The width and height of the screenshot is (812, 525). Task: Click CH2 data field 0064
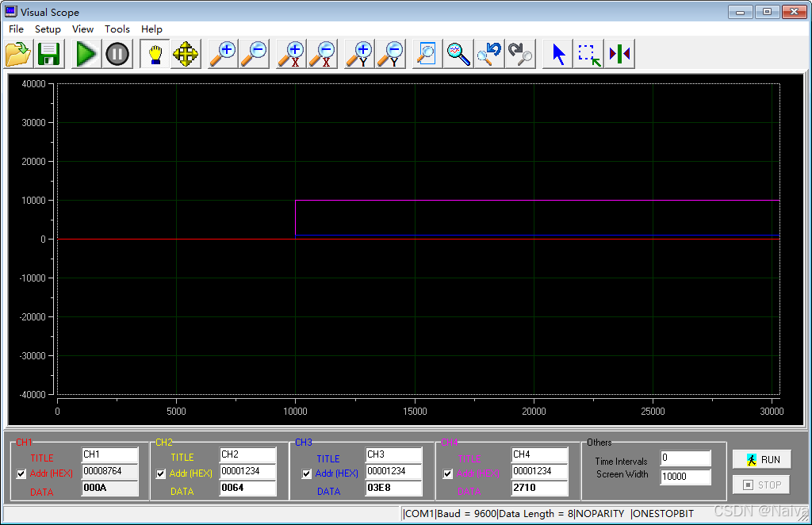(x=247, y=488)
